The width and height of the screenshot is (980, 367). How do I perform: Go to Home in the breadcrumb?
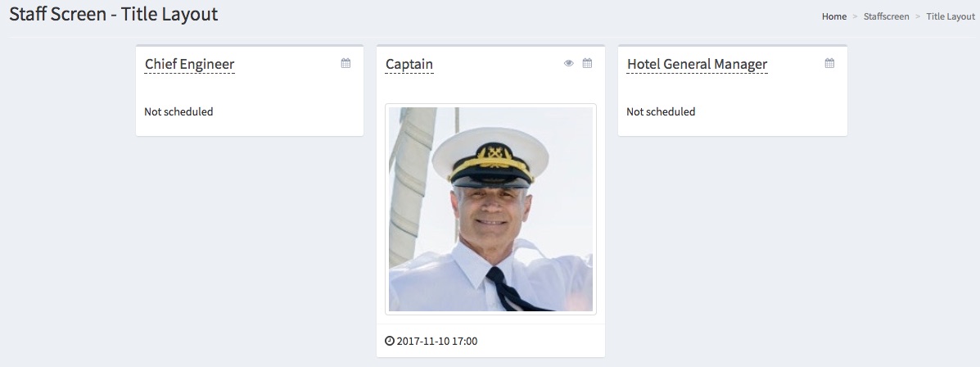click(x=834, y=16)
